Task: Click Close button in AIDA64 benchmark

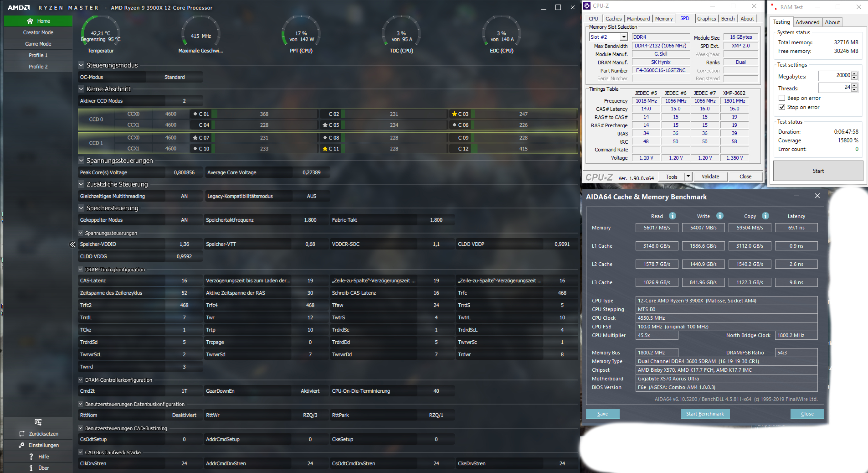Action: pyautogui.click(x=807, y=414)
